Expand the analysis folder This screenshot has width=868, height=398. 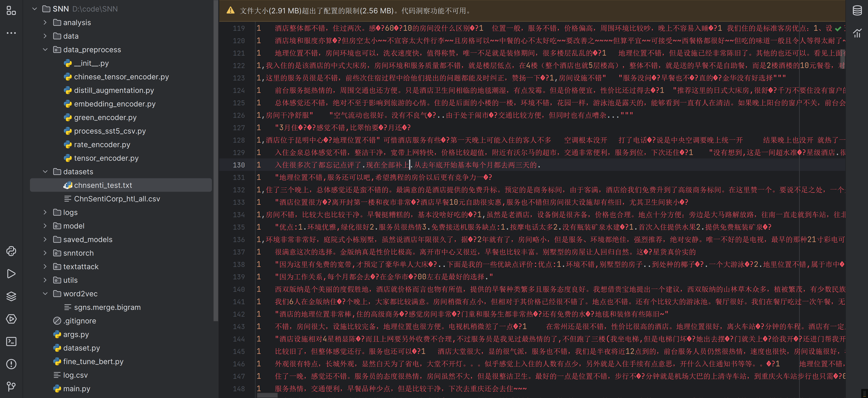pyautogui.click(x=45, y=23)
